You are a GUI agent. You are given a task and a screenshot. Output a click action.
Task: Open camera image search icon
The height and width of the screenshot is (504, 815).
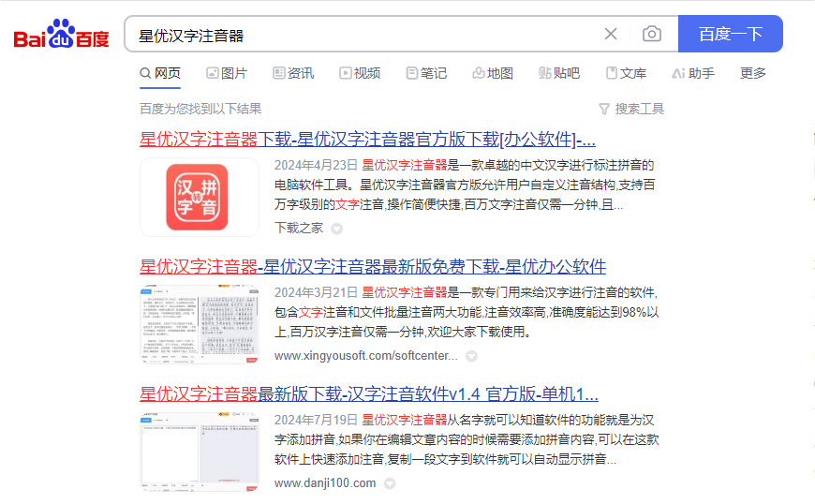pyautogui.click(x=652, y=35)
